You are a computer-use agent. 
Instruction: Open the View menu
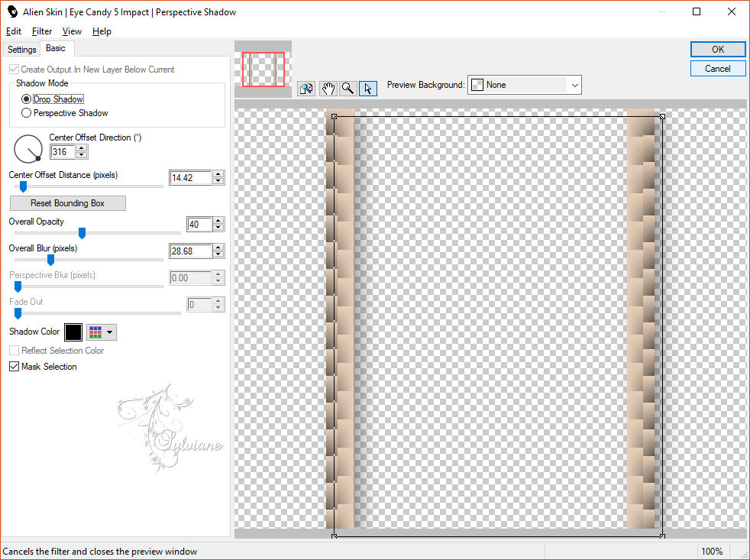click(72, 31)
